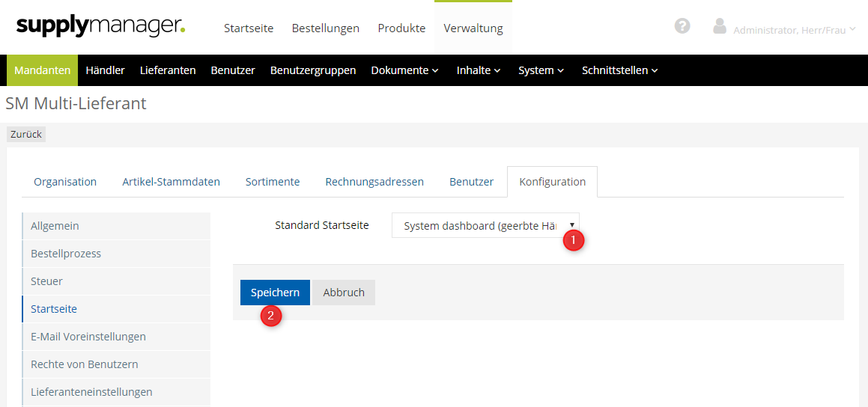Select E-Mail Voreinstellungen in the sidebar
868x407 pixels.
tap(88, 337)
